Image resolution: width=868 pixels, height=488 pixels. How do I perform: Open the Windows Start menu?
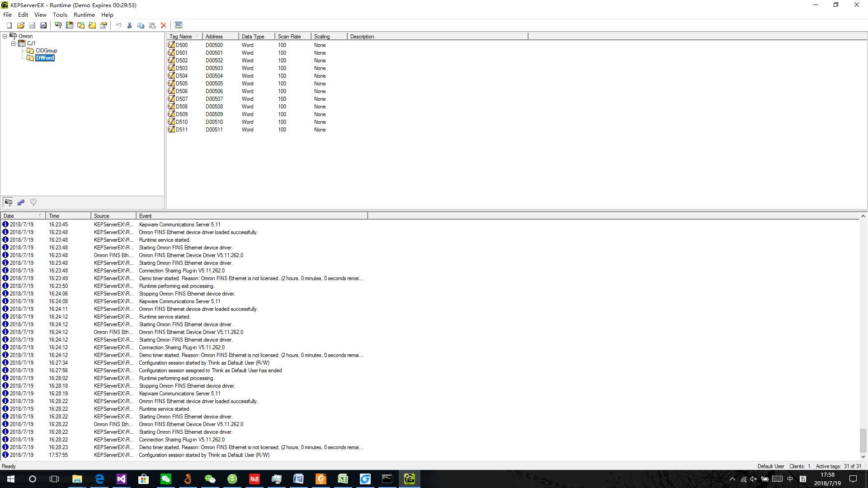pyautogui.click(x=10, y=479)
